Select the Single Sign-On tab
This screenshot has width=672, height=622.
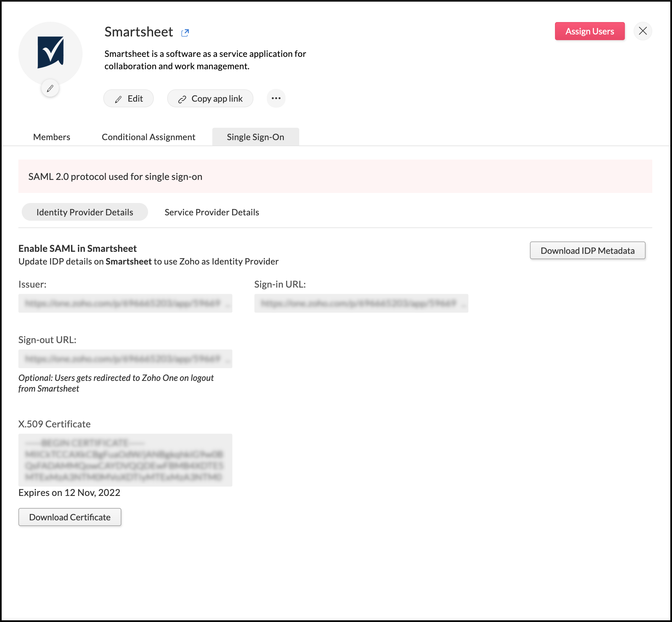pos(255,137)
